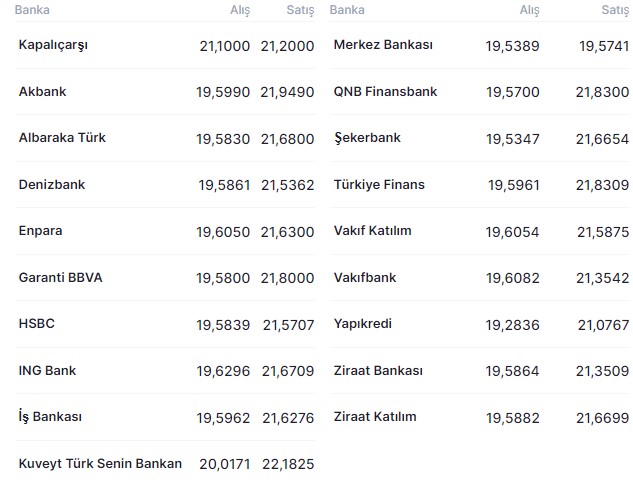
Task: Click Kuveyt Türk Senin Bankan
Action: click(100, 464)
